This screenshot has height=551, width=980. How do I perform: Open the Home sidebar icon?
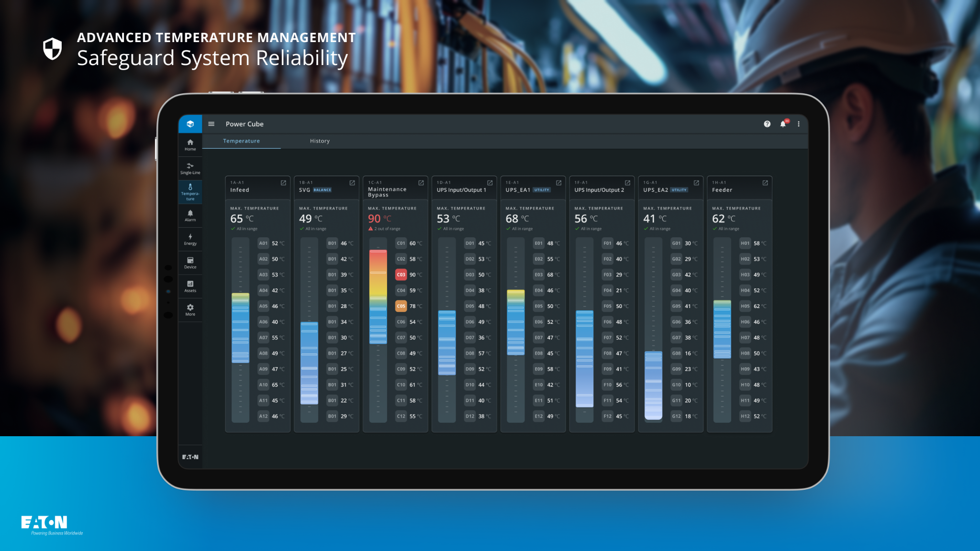point(190,144)
